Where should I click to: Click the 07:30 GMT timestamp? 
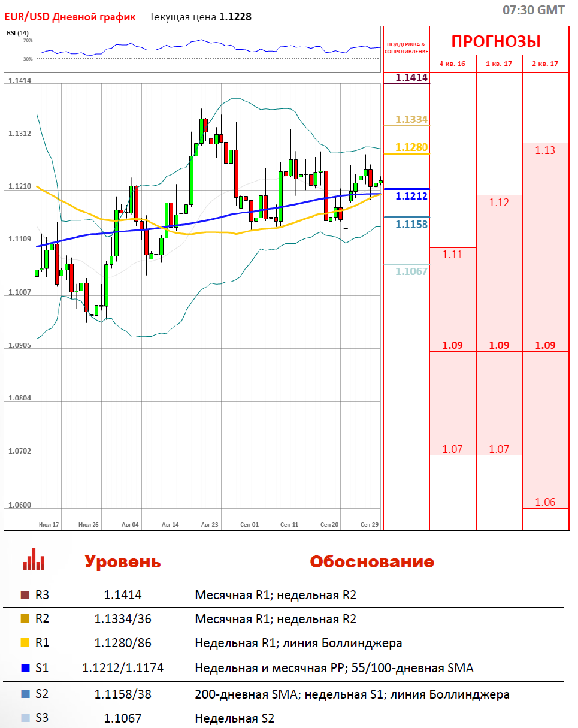click(533, 10)
